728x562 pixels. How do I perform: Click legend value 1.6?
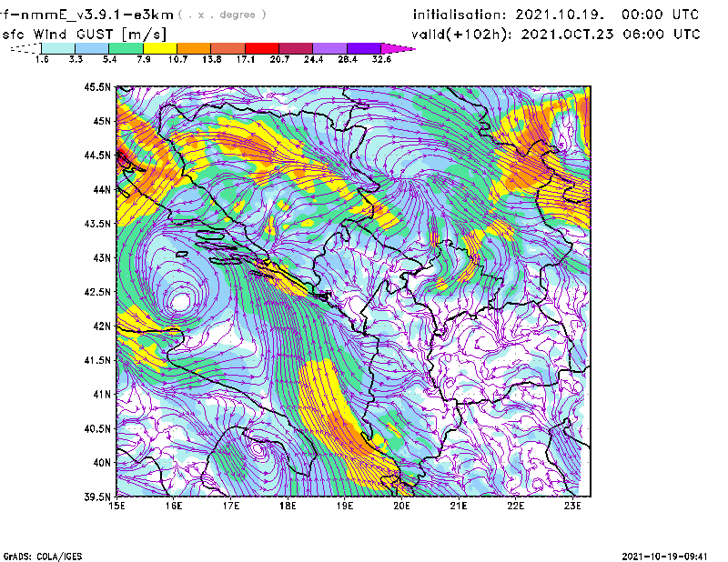(42, 59)
